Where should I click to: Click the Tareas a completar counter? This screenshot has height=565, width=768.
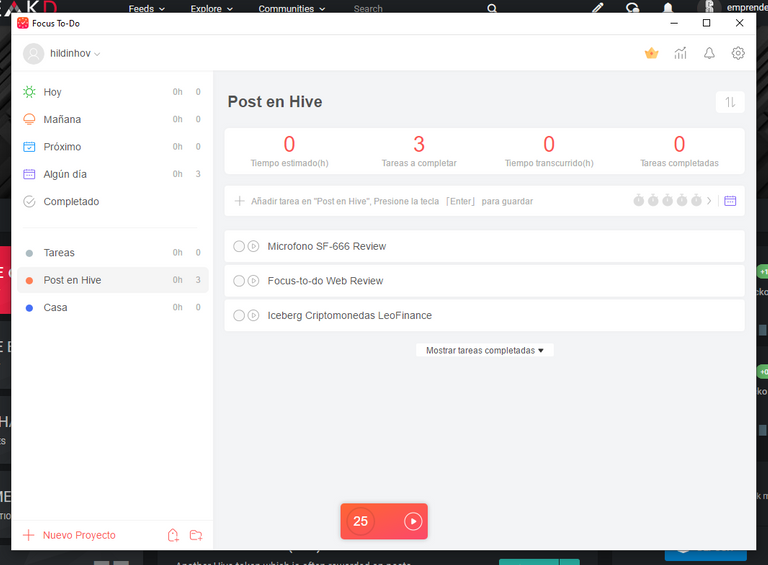click(x=419, y=151)
